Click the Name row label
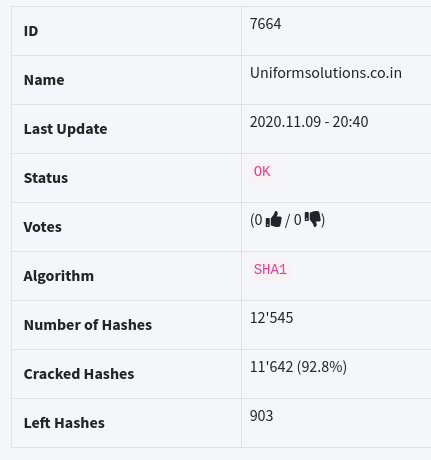431x460 pixels. [44, 80]
